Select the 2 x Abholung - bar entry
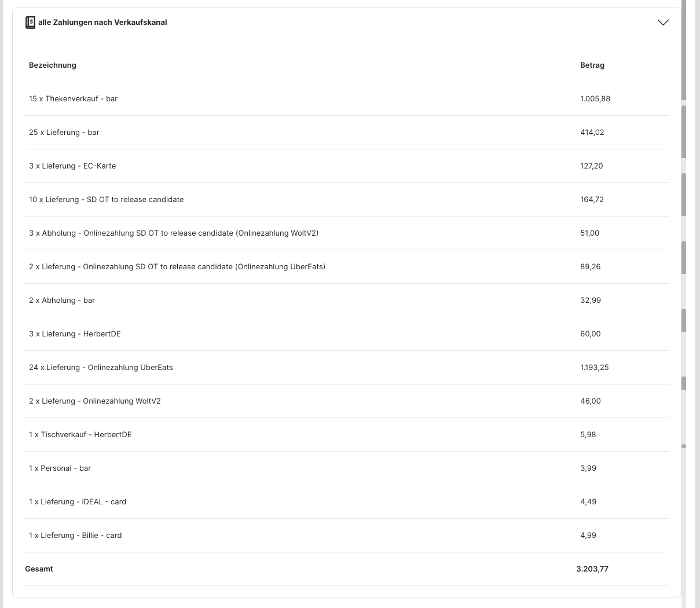Screen dimensions: 700x608 tap(62, 301)
